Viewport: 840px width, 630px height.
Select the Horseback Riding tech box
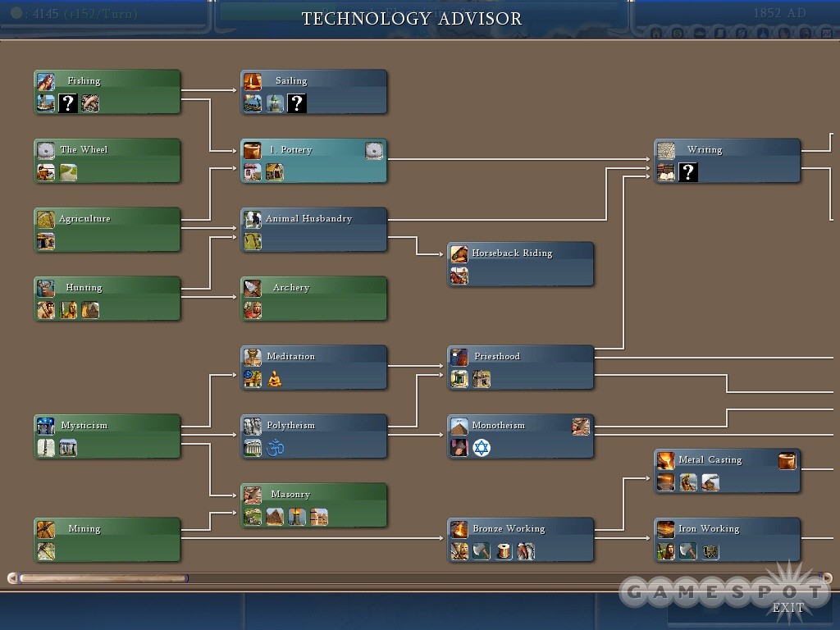pos(521,264)
